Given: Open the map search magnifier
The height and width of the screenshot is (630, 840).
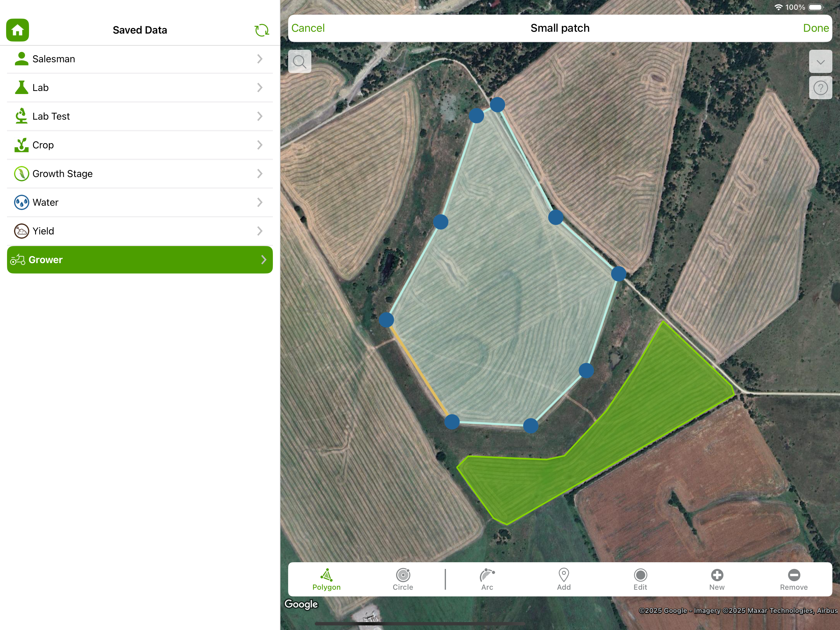Looking at the screenshot, I should [300, 62].
